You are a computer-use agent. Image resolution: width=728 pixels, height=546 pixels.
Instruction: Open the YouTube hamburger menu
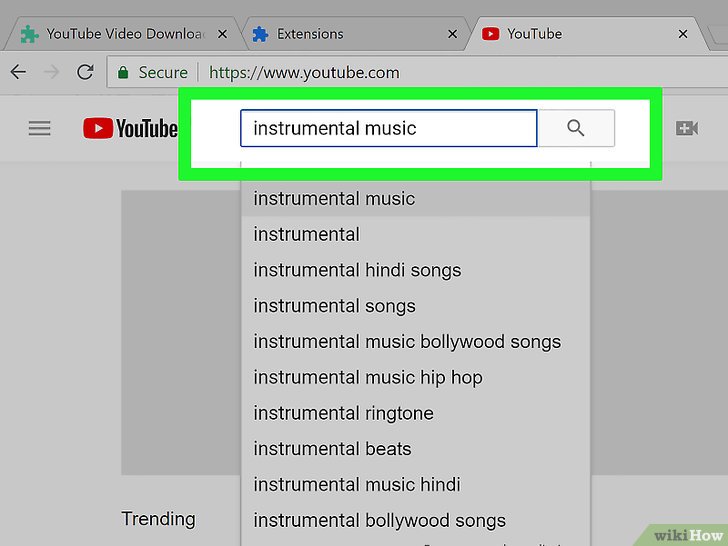39,129
